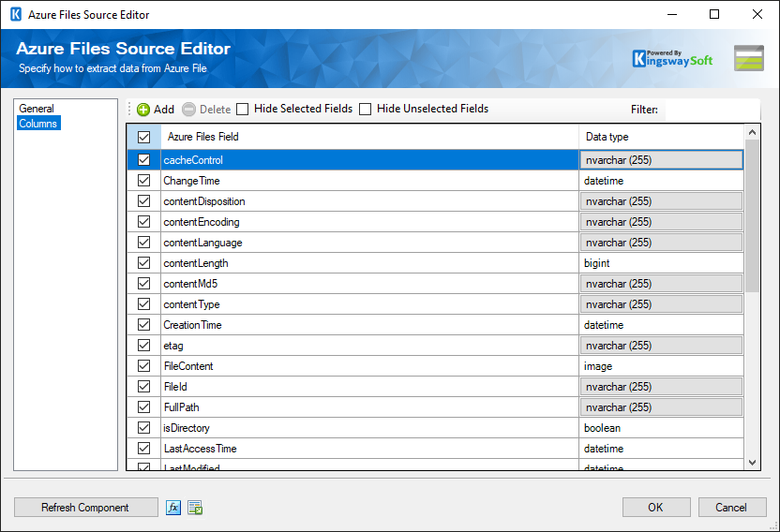Screen dimensions: 780x532
Task: Open data type box for contentType
Action: (661, 304)
